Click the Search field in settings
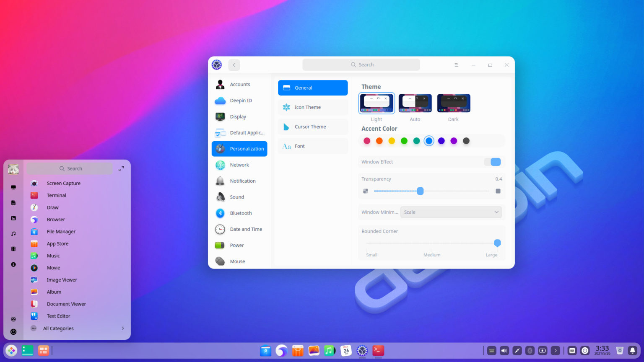The image size is (644, 362). click(x=361, y=64)
